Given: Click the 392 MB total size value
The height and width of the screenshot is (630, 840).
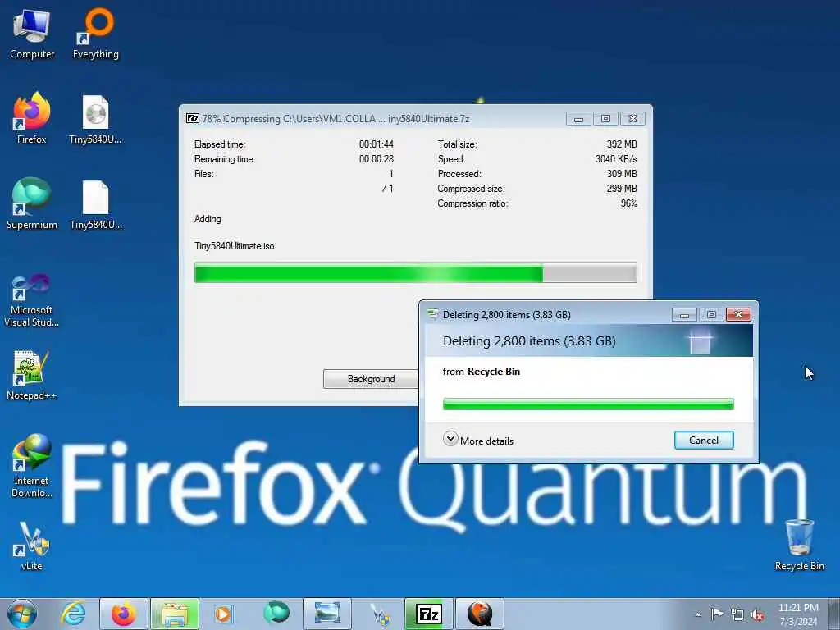Looking at the screenshot, I should click(x=622, y=144).
